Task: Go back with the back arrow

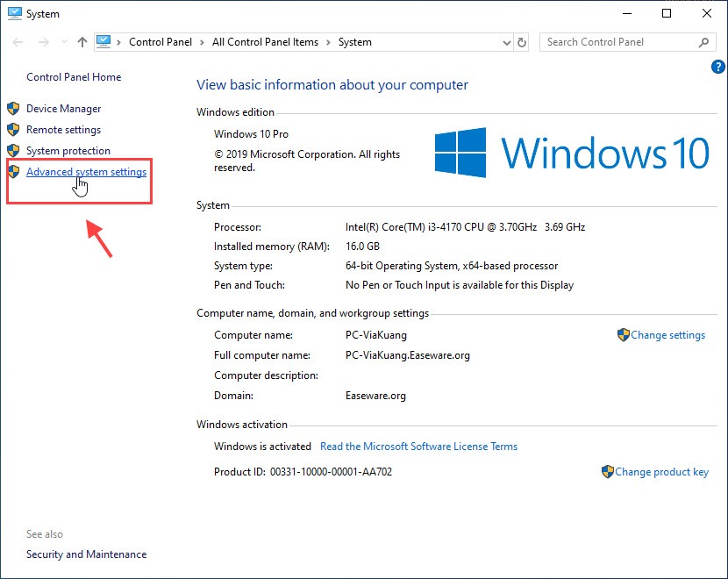Action: [18, 42]
